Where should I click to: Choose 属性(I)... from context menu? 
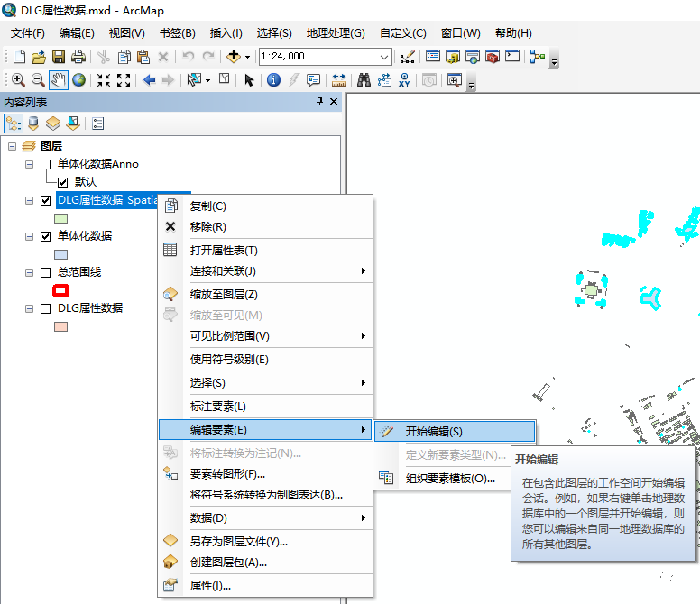[x=265, y=586]
